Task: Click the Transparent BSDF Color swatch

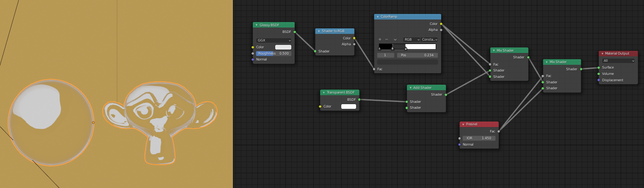Action: 349,106
